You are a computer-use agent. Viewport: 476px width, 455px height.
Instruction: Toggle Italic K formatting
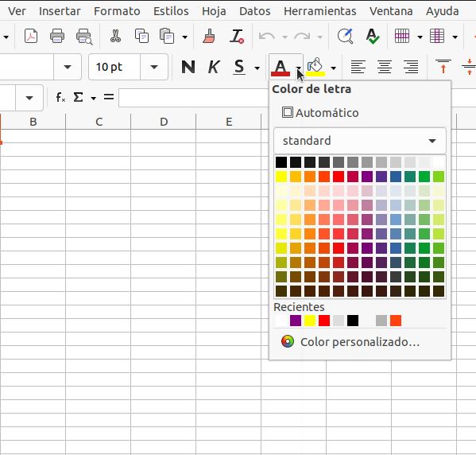[214, 67]
